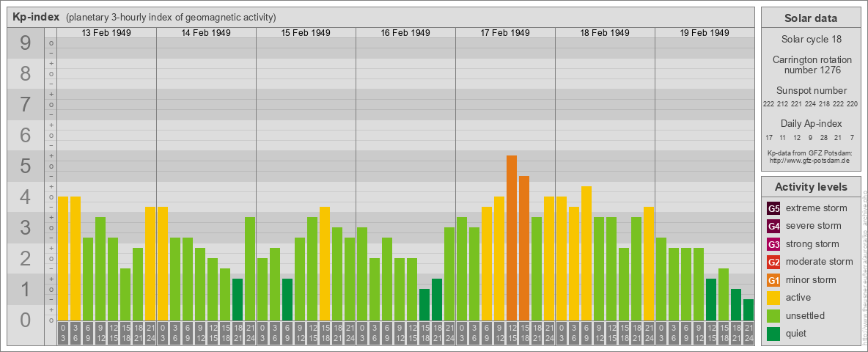Open the http://www.gfz-potsdam.de link
Viewport: 868px width, 352px height.
pyautogui.click(x=811, y=161)
